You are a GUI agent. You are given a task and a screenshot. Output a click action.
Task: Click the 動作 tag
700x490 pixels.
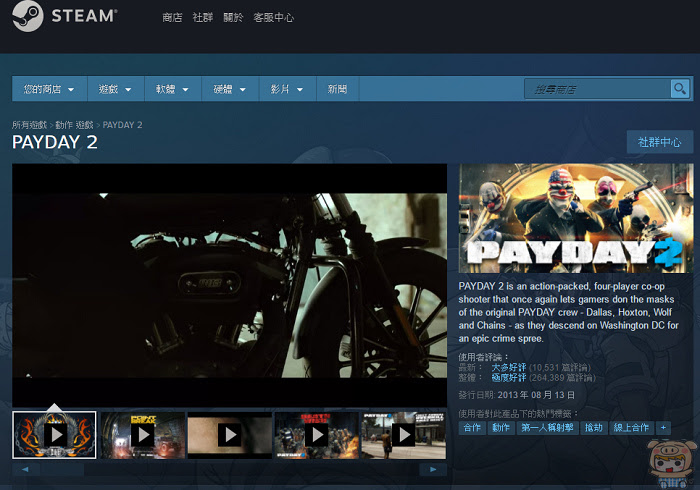coord(501,428)
